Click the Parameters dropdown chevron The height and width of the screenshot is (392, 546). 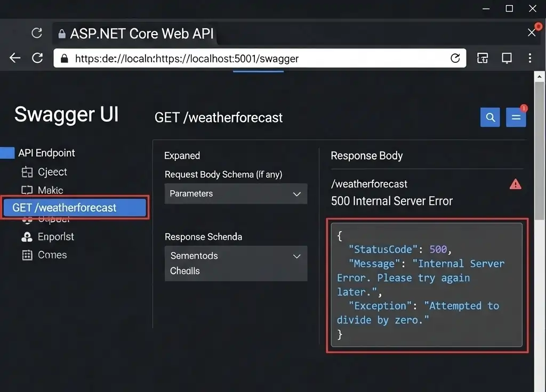click(x=296, y=194)
